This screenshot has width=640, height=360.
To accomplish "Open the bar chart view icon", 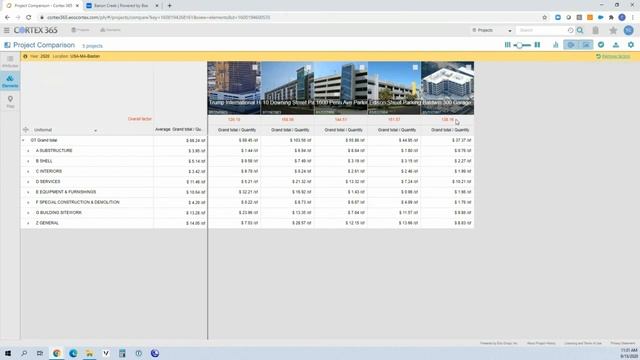I will tap(556, 45).
